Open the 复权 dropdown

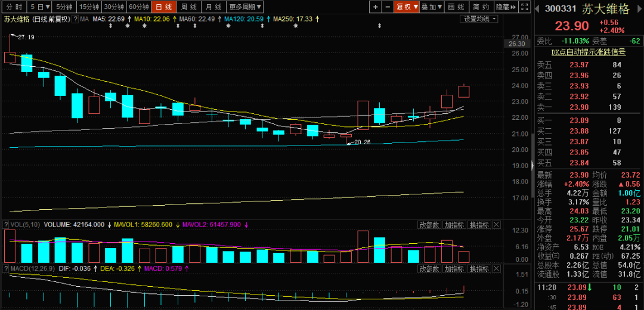tap(407, 7)
